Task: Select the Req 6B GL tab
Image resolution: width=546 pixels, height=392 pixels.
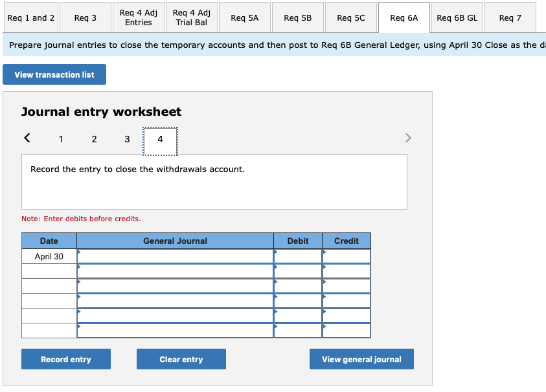Action: pyautogui.click(x=457, y=18)
